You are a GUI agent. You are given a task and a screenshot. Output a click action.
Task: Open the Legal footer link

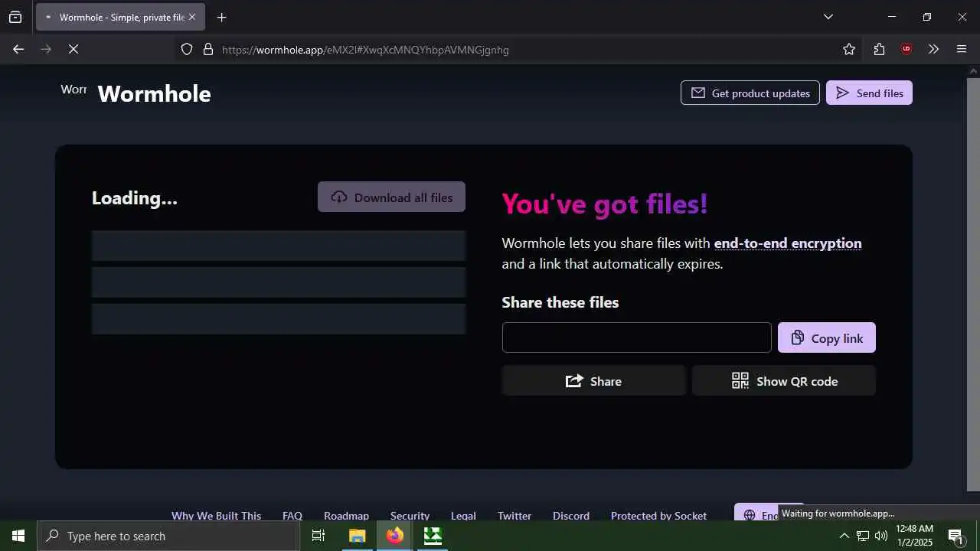coord(463,515)
